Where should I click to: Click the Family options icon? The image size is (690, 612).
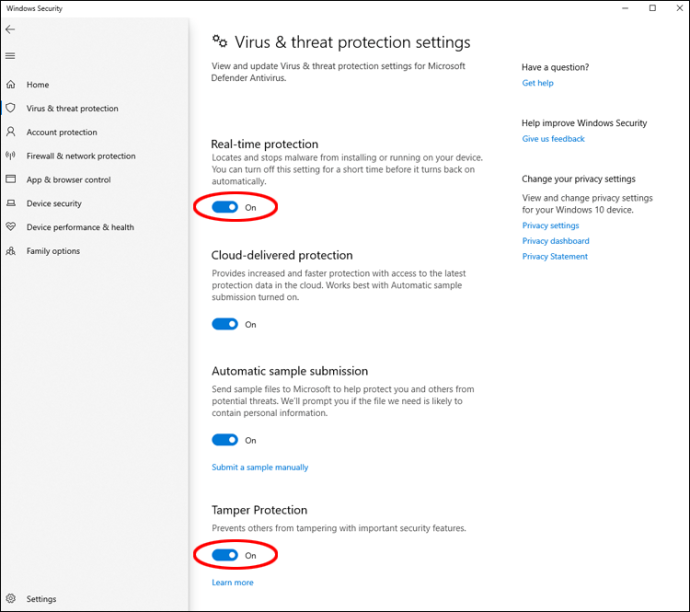tap(10, 251)
